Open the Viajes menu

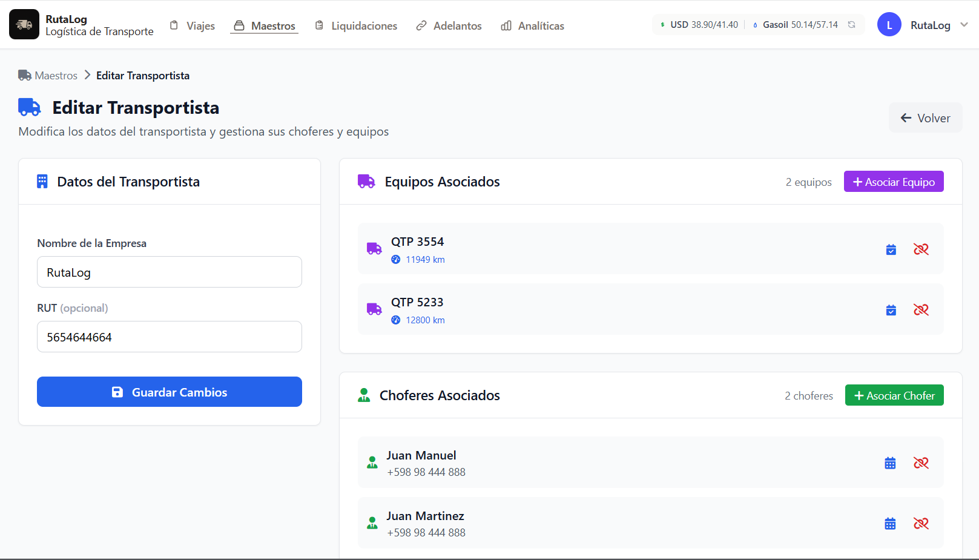pos(192,25)
